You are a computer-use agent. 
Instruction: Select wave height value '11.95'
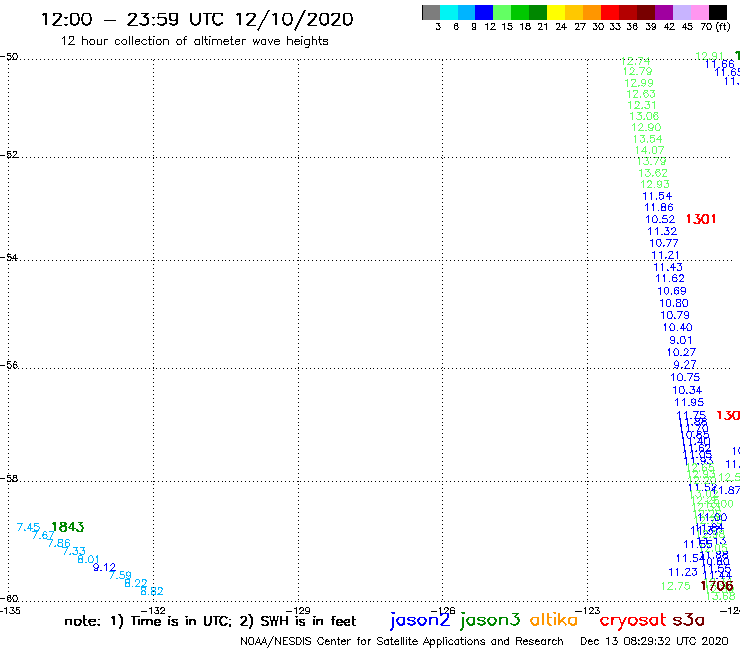point(689,402)
